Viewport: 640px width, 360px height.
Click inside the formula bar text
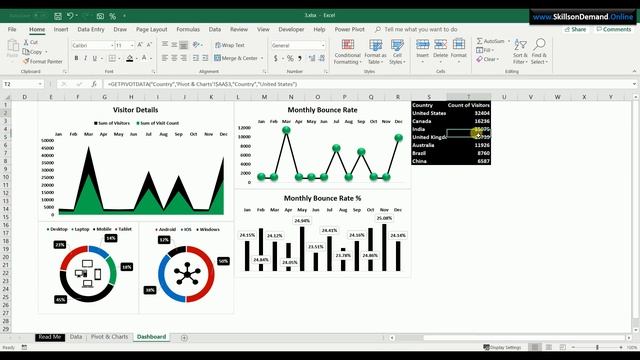(203, 84)
